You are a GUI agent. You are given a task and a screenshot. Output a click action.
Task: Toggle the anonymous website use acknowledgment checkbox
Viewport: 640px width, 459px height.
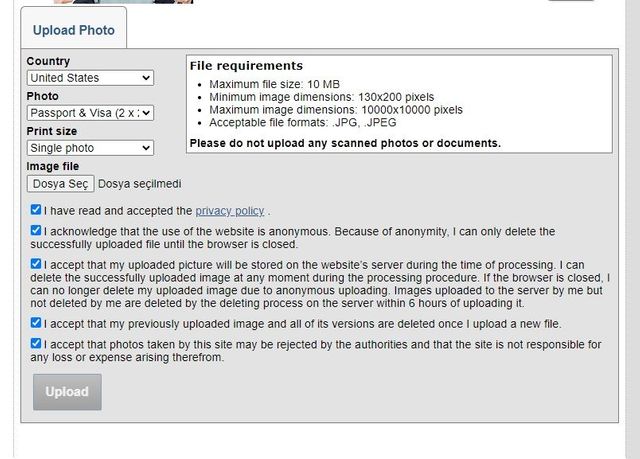pyautogui.click(x=36, y=231)
